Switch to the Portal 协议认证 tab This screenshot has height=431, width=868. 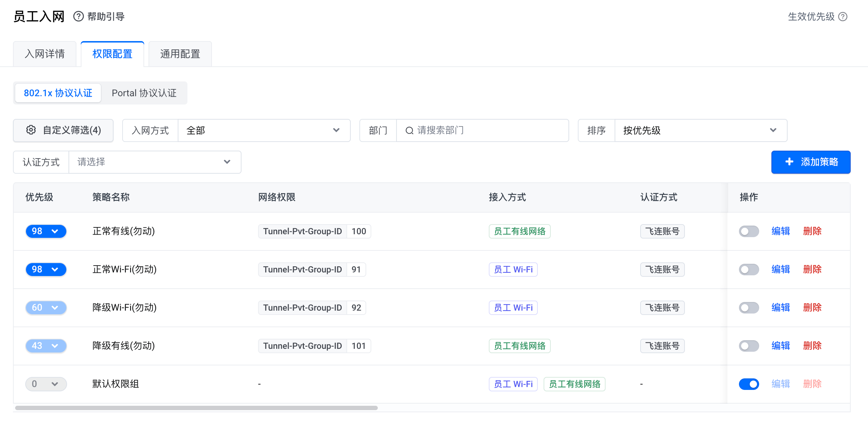(144, 93)
